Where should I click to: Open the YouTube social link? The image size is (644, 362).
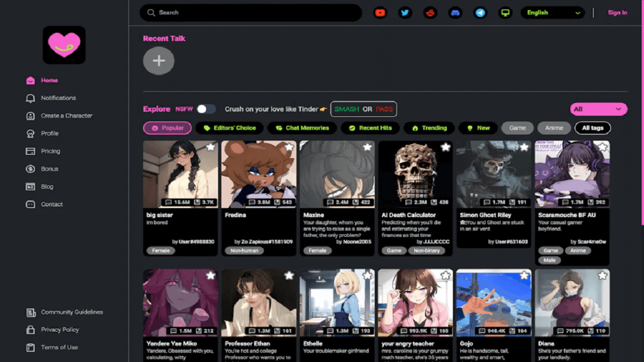click(x=380, y=13)
